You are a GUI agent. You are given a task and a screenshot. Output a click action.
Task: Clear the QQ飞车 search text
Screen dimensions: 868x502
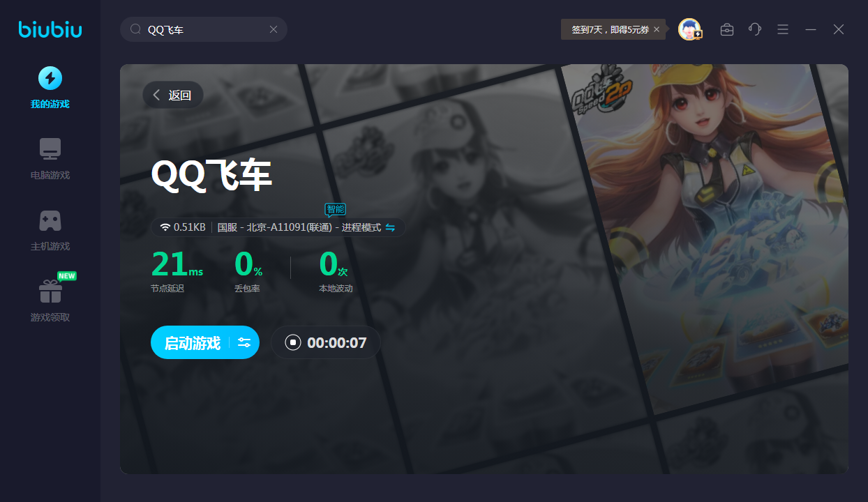click(274, 29)
